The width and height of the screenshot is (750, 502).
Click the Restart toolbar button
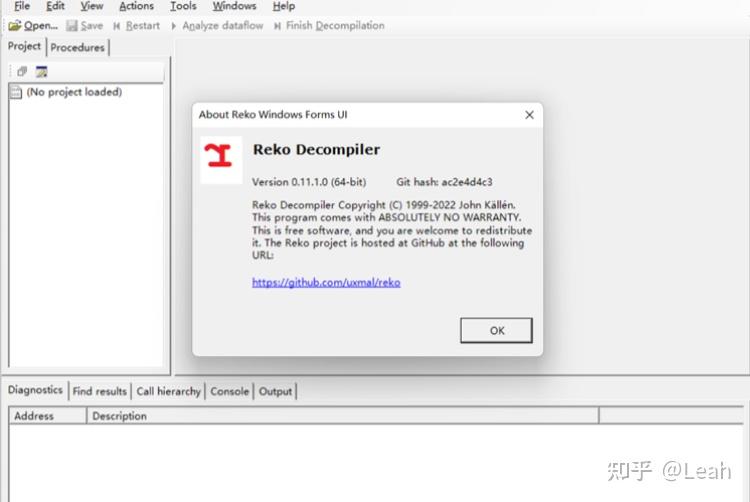(136, 25)
